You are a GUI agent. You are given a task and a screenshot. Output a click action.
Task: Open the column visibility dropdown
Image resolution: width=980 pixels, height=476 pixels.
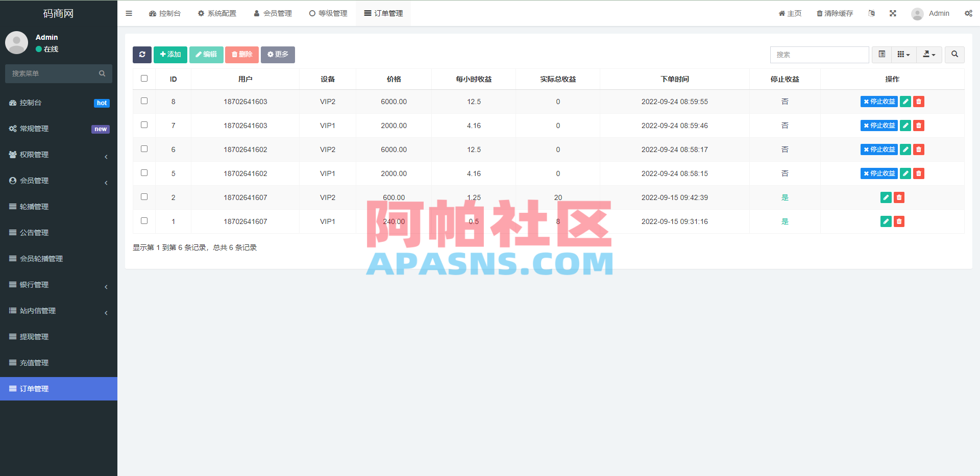(903, 55)
